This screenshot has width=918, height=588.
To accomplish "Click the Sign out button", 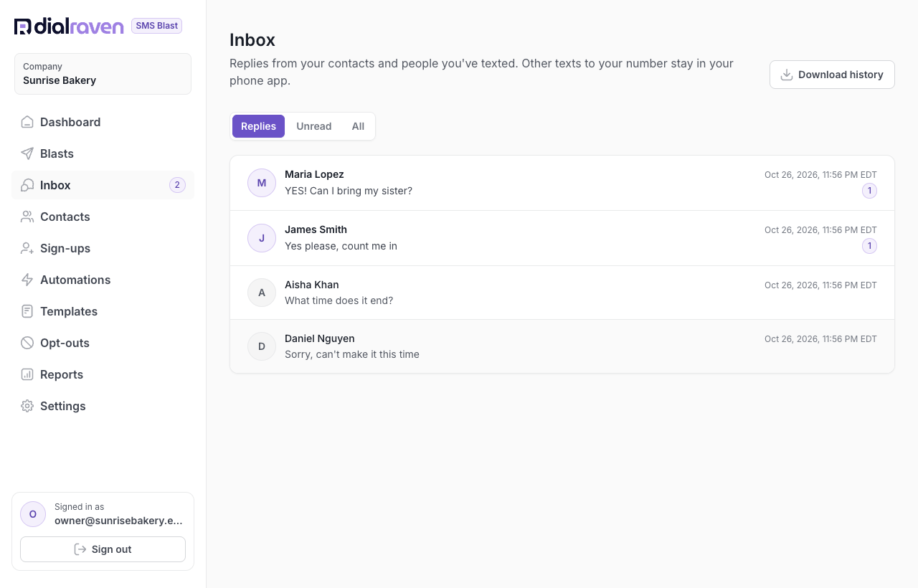I will click(x=103, y=549).
